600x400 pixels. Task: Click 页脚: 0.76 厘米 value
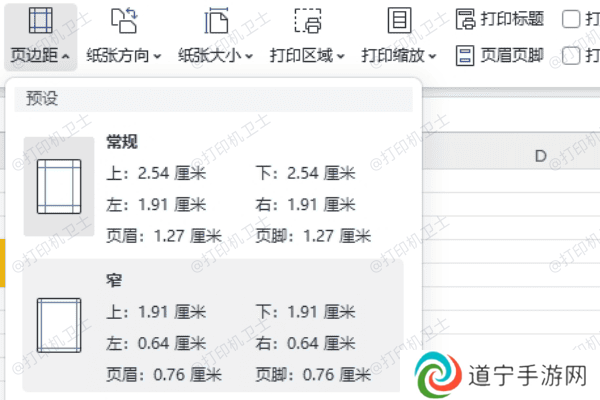click(313, 375)
